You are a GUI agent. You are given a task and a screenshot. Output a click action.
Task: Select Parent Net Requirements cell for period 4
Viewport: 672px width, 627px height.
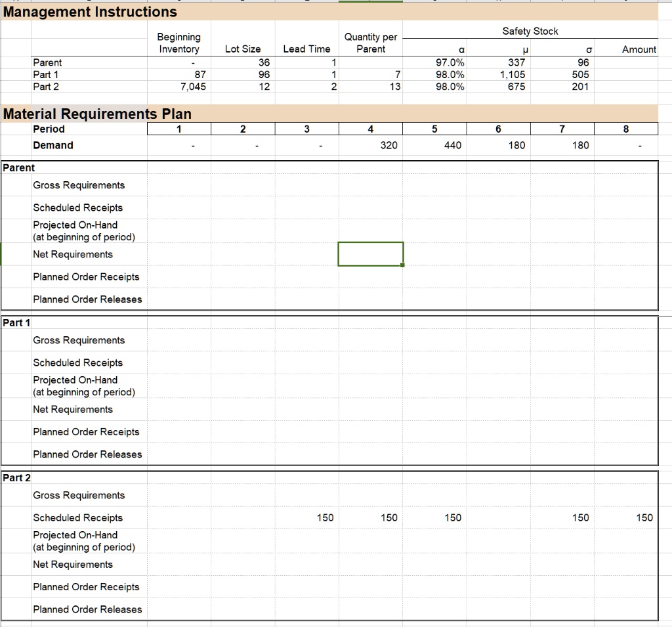[370, 254]
